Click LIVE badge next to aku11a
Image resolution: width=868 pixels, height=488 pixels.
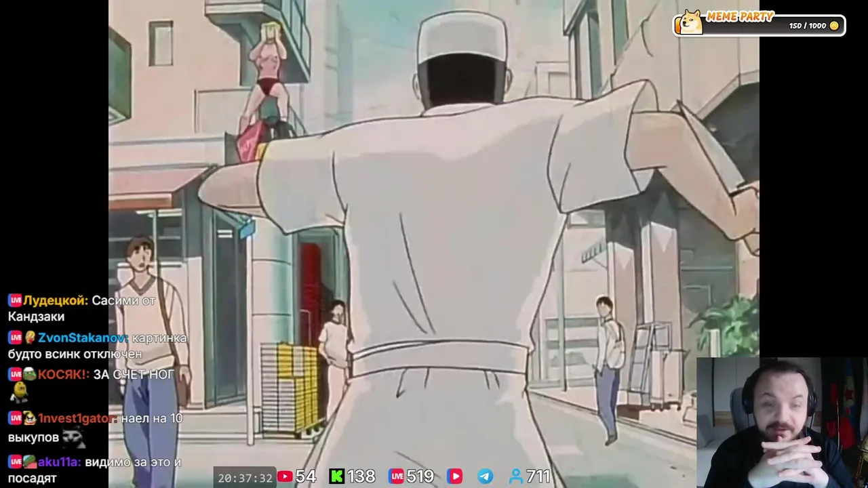[15, 462]
